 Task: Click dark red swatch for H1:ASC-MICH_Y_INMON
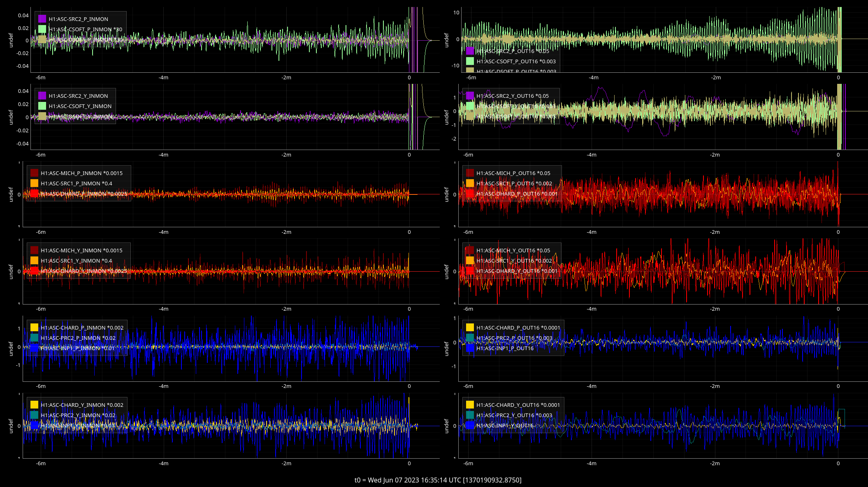[34, 250]
